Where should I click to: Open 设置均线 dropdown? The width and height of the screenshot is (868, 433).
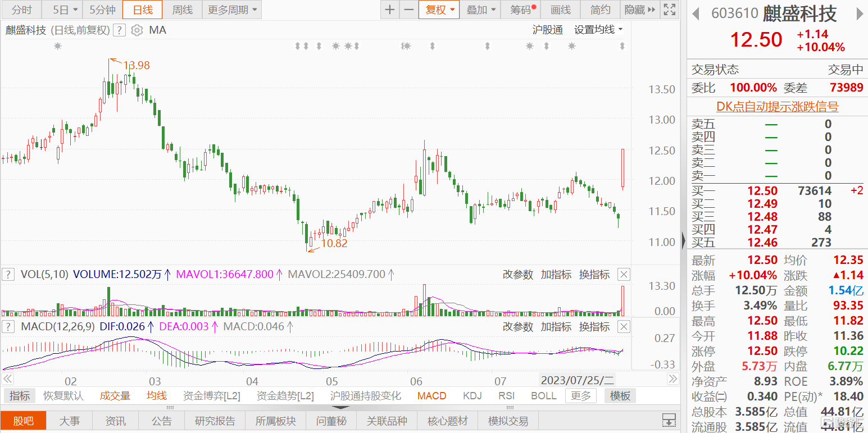point(599,30)
